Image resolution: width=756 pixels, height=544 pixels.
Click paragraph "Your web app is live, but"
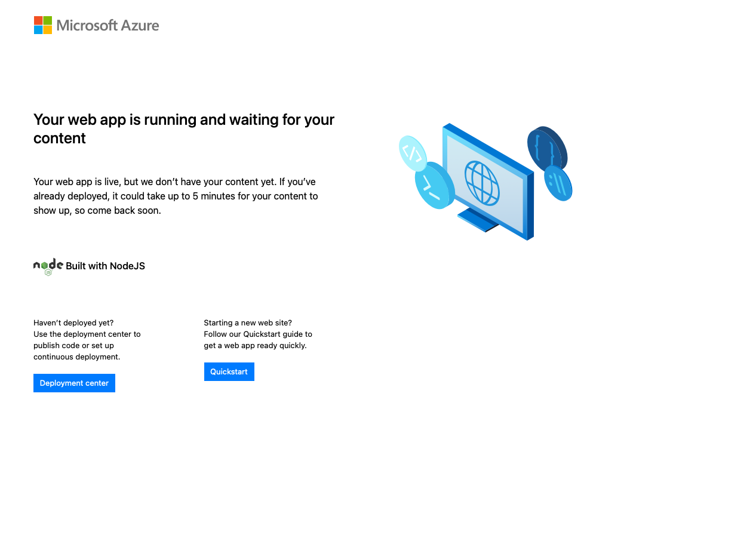pyautogui.click(x=176, y=196)
